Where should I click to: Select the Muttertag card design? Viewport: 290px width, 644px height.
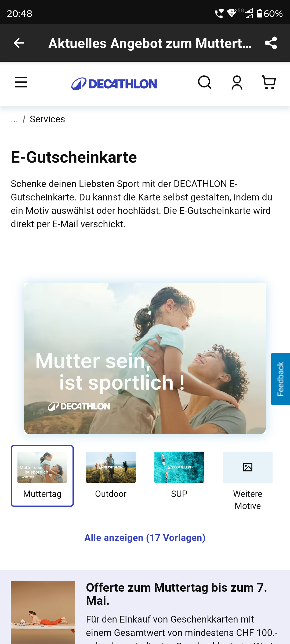[42, 476]
